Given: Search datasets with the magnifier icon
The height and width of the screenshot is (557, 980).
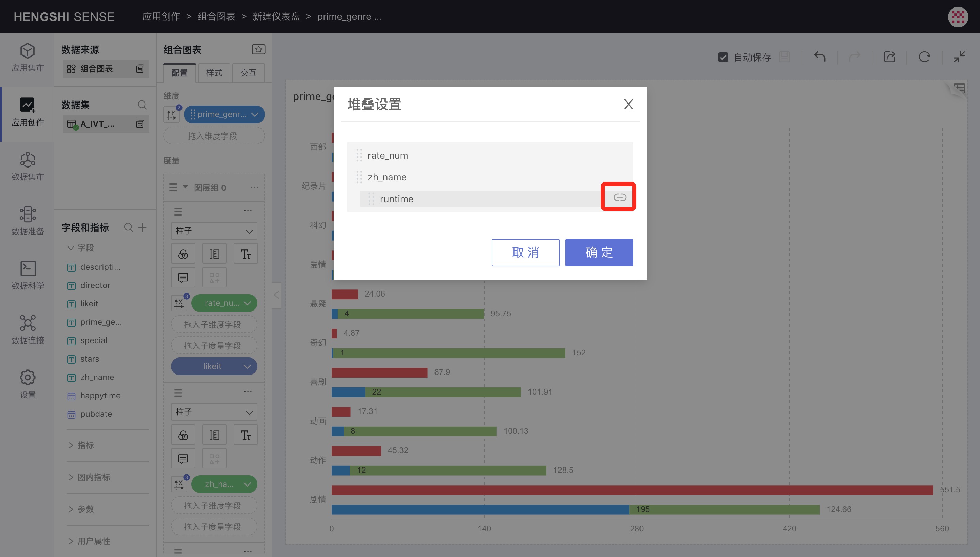Looking at the screenshot, I should (142, 105).
